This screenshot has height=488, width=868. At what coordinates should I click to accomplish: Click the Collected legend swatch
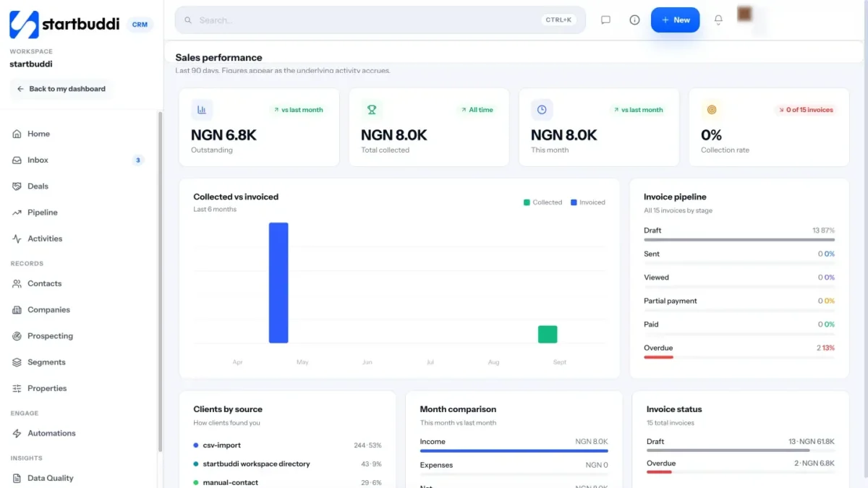527,202
